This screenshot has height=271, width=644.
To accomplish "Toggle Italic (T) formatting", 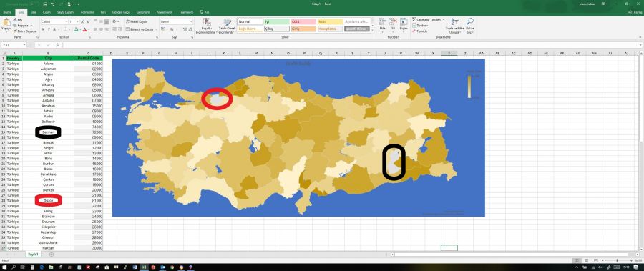I will [x=49, y=29].
